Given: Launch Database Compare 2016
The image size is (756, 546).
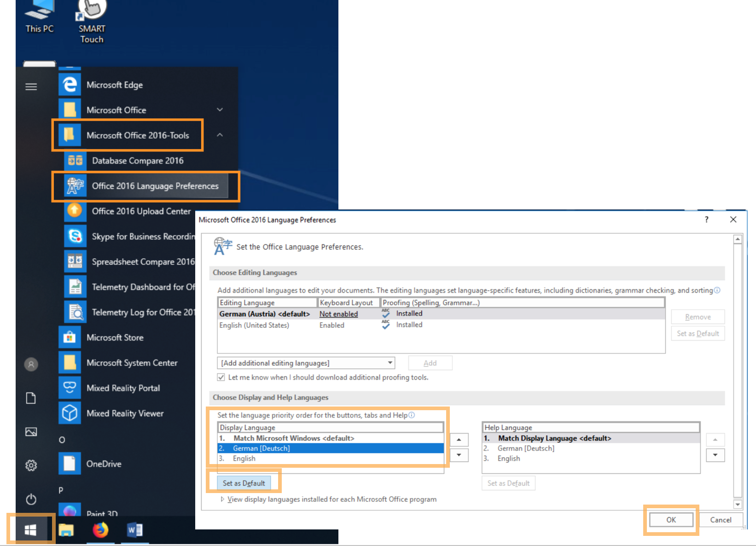Looking at the screenshot, I should click(137, 161).
